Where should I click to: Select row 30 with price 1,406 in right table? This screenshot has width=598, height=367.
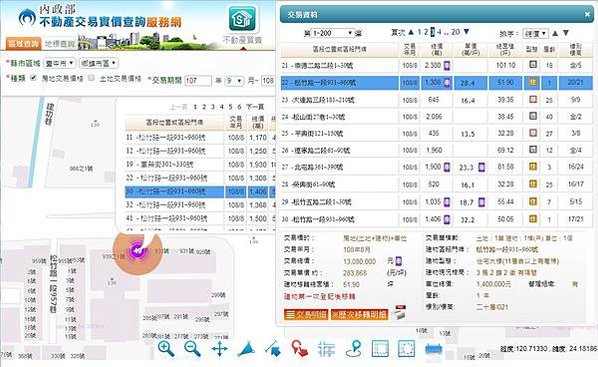(436, 219)
